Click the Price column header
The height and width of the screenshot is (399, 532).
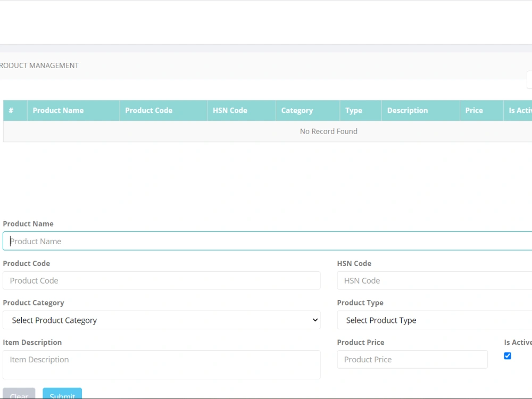click(x=473, y=110)
